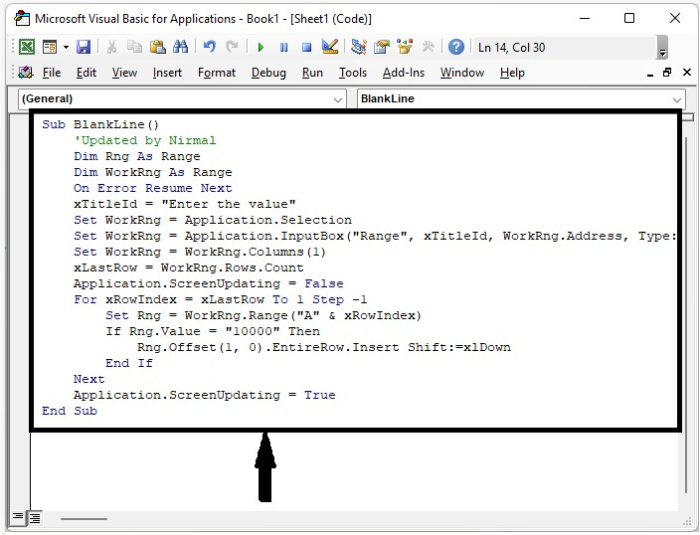Open the Debug menu
The image size is (700, 535).
(x=269, y=72)
